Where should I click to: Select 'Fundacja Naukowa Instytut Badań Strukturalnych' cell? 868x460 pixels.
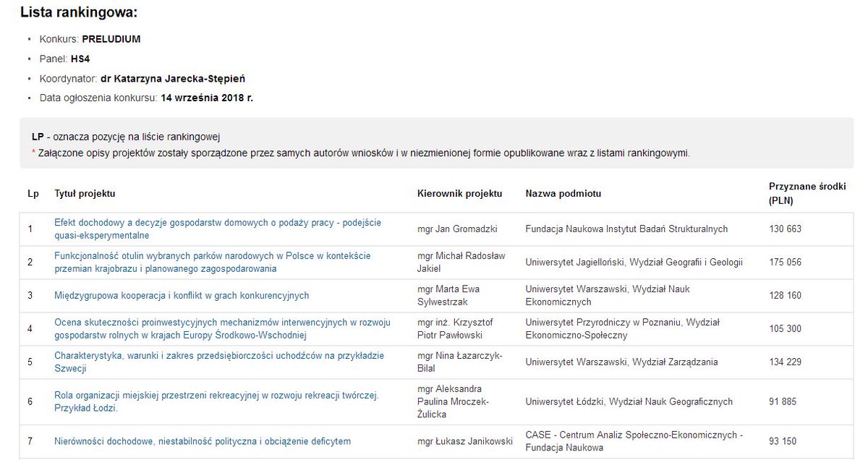tap(626, 229)
